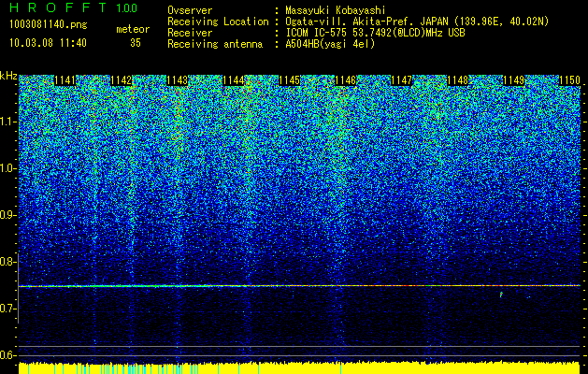
Task: Click the meteor echo blip below the carrier near 1149
Action: coord(501,295)
